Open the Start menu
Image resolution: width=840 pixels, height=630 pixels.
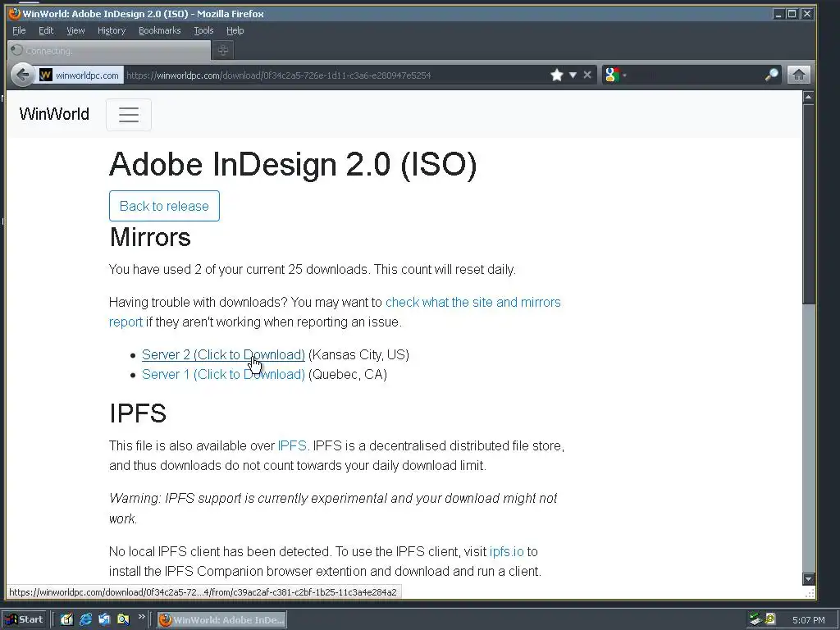(24, 619)
